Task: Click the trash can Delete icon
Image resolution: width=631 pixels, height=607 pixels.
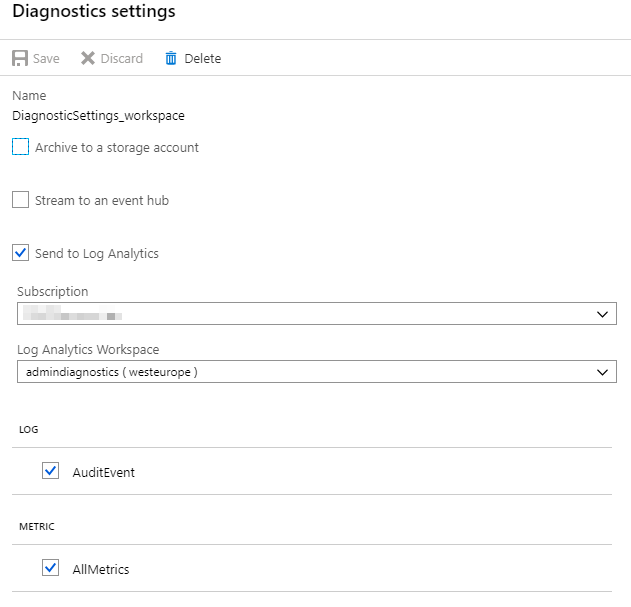Action: (x=171, y=59)
